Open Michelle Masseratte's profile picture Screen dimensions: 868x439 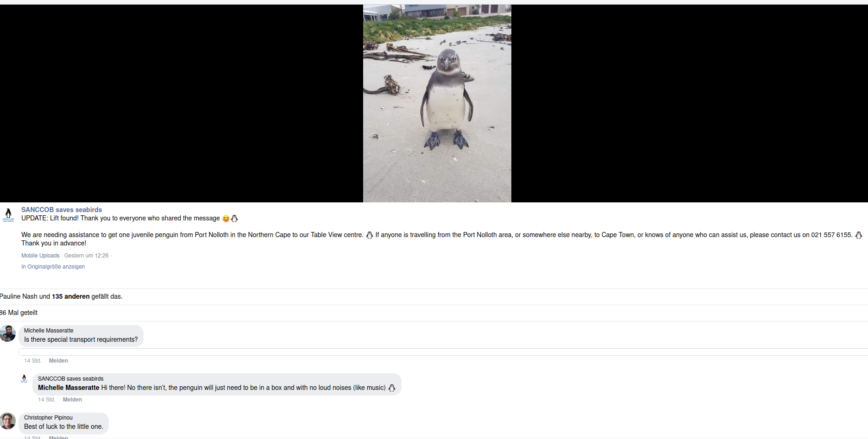(x=8, y=333)
